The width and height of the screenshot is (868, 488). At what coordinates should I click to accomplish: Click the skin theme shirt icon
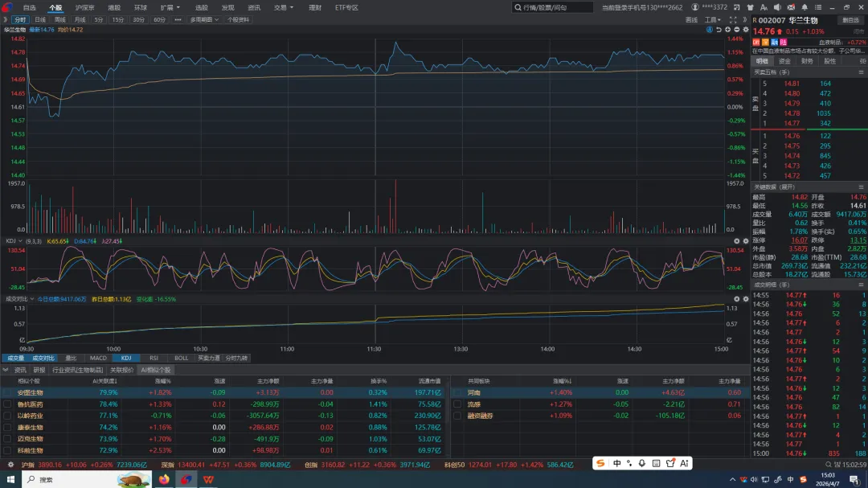point(750,7)
